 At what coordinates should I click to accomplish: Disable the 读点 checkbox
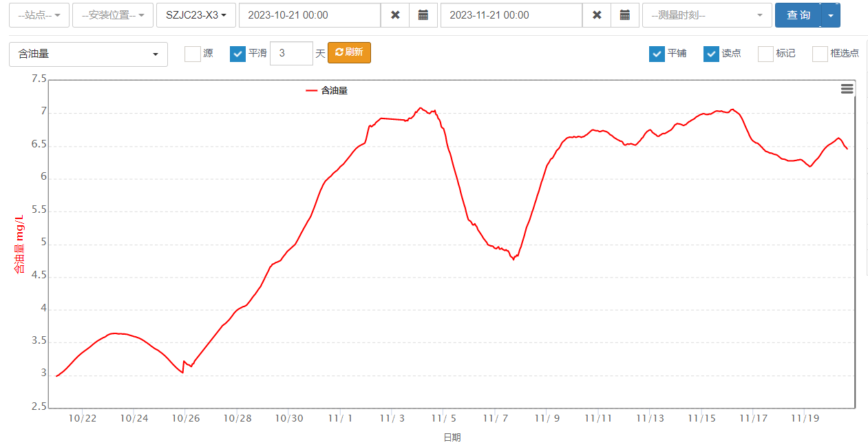(x=711, y=54)
